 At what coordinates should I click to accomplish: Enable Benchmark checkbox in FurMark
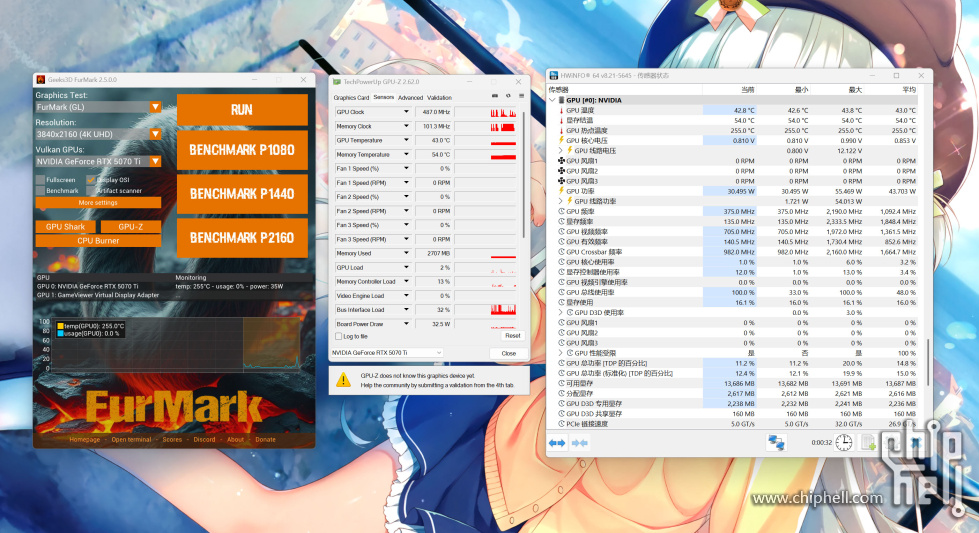pos(40,190)
